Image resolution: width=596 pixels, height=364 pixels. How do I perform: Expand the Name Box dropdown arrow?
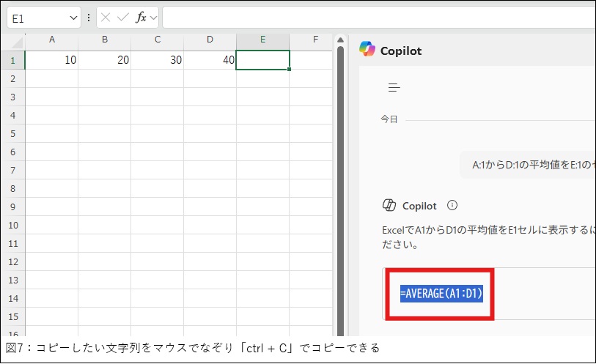(73, 18)
